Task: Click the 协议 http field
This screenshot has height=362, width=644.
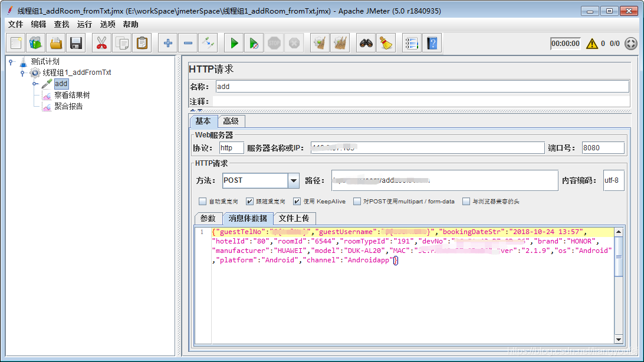Action: pos(232,148)
